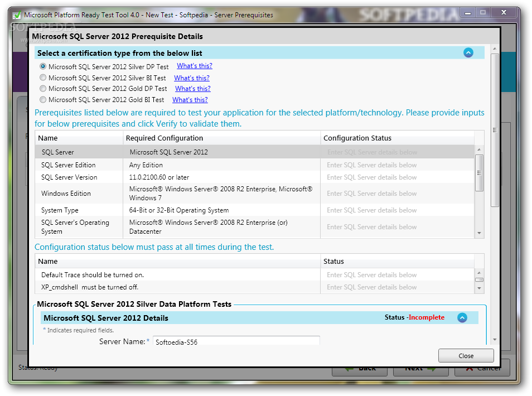532x396 pixels.
Task: Minimize the Platform Ready Test Tool window
Action: (x=468, y=13)
